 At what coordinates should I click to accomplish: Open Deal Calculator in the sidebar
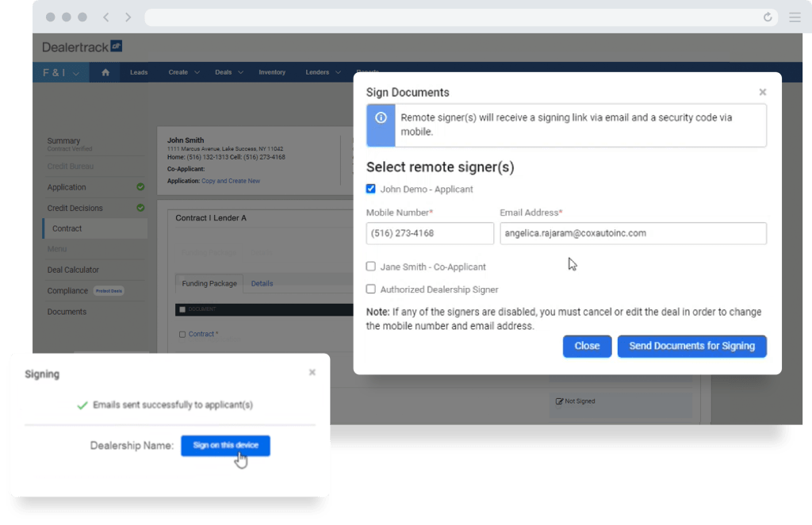coord(73,270)
